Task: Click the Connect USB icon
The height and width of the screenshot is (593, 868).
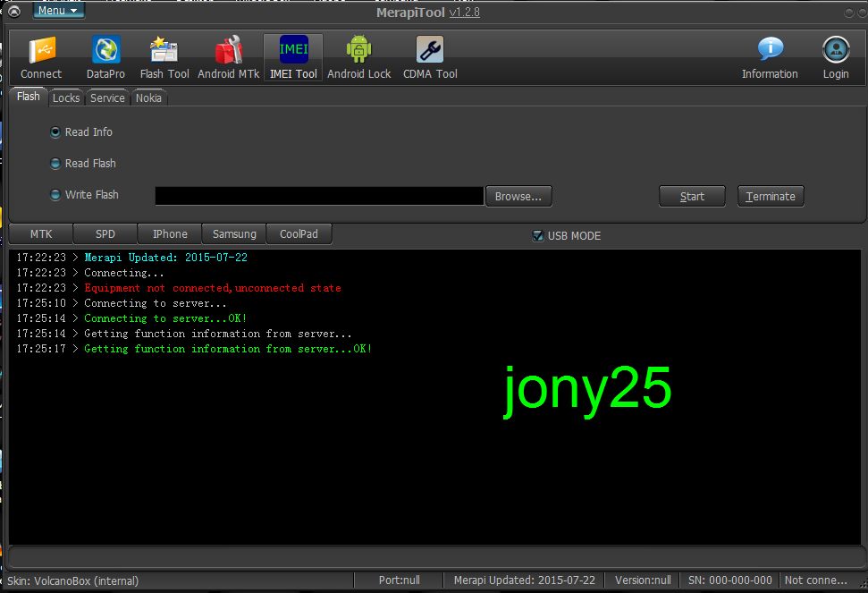Action: pos(41,51)
